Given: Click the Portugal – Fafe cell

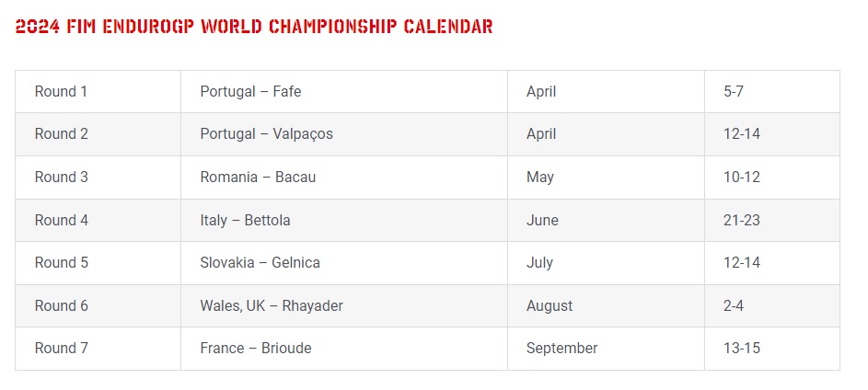Looking at the screenshot, I should (343, 91).
